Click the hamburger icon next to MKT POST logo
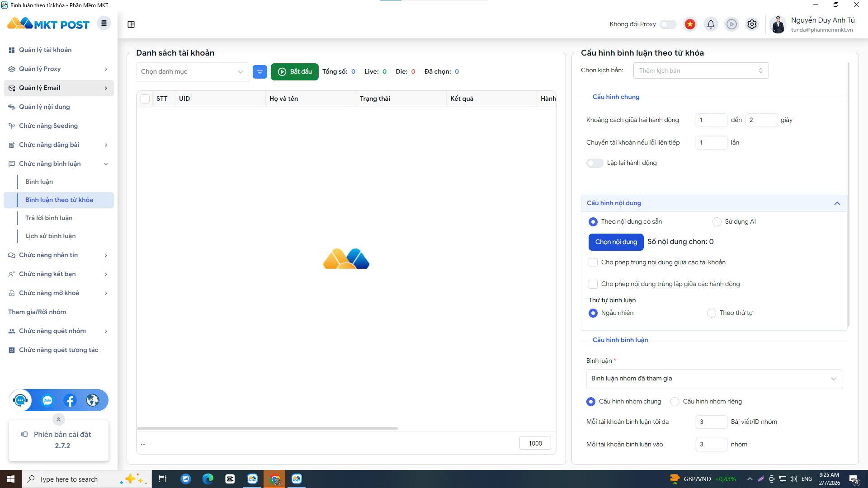 pos(104,23)
